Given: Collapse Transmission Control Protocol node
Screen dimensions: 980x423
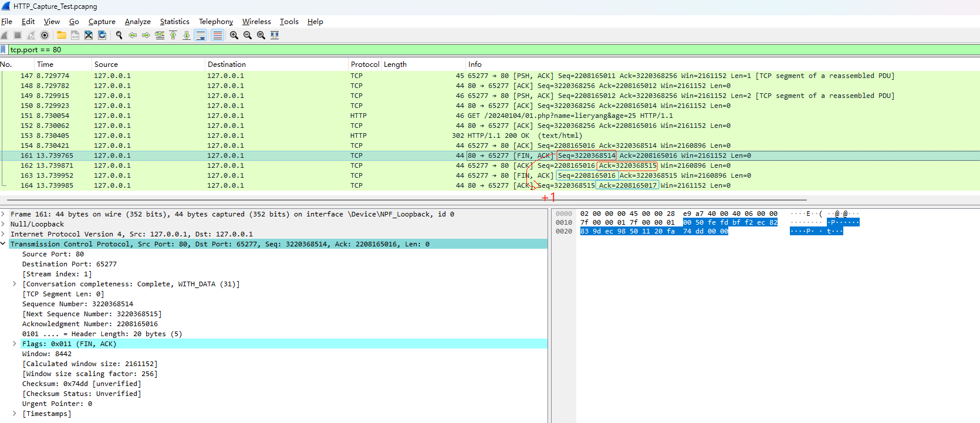Looking at the screenshot, I should 4,244.
